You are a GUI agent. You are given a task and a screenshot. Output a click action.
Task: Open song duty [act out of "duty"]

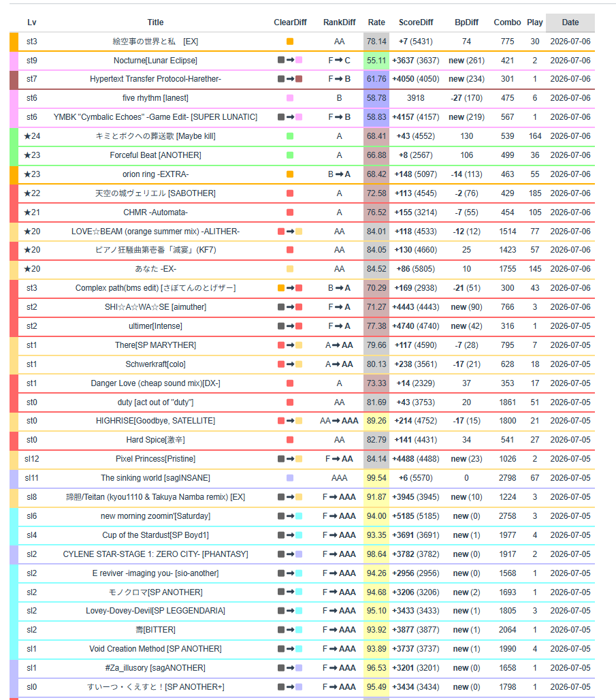[155, 402]
